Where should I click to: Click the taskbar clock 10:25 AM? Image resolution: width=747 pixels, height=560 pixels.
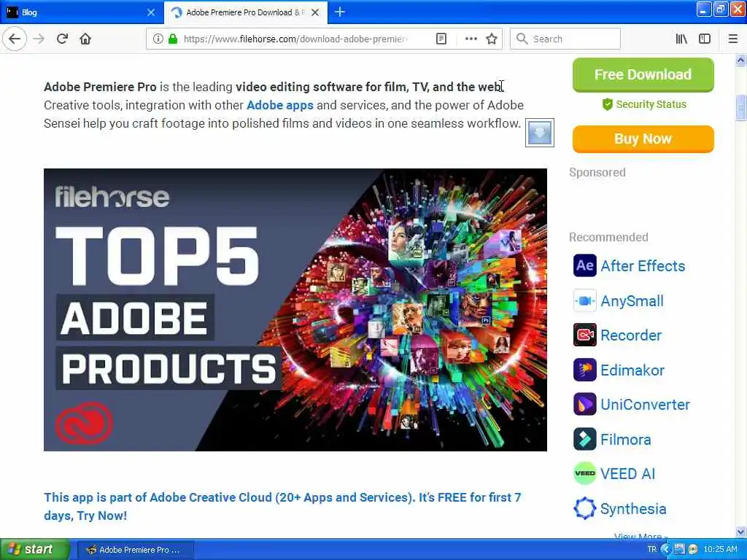[x=720, y=550]
